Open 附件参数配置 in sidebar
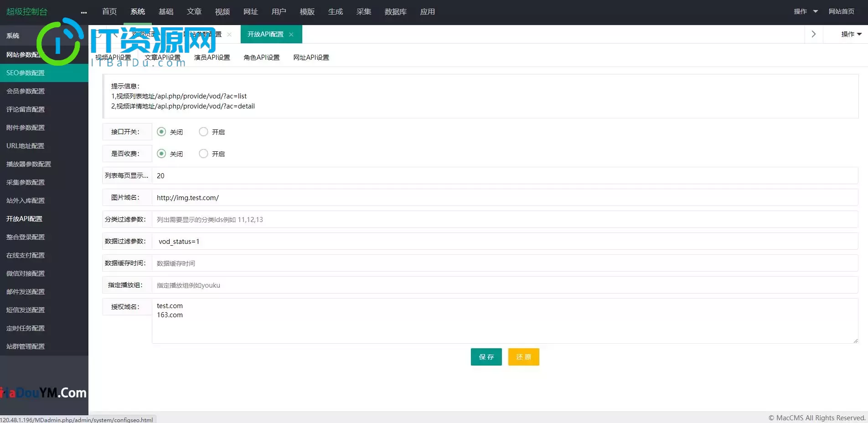 [x=44, y=128]
